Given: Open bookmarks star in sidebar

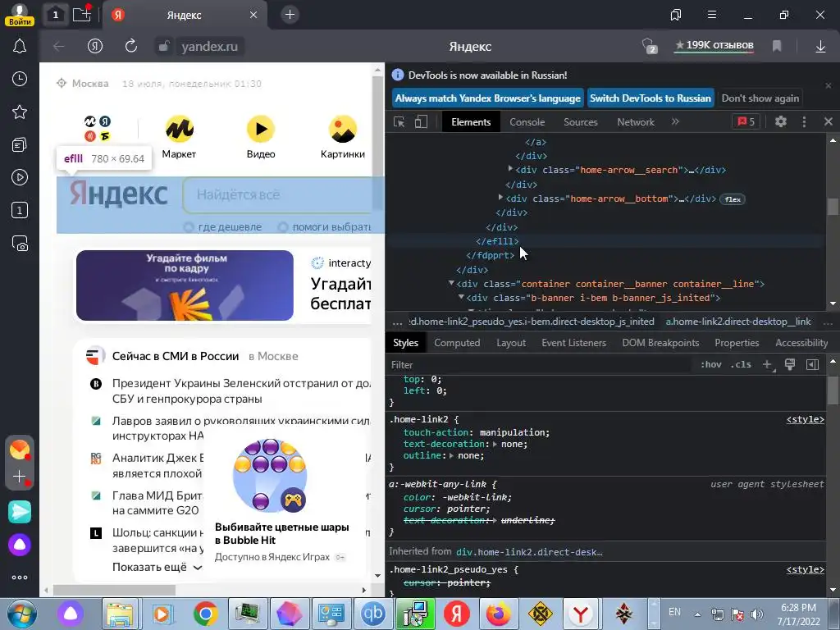Looking at the screenshot, I should pyautogui.click(x=20, y=112).
